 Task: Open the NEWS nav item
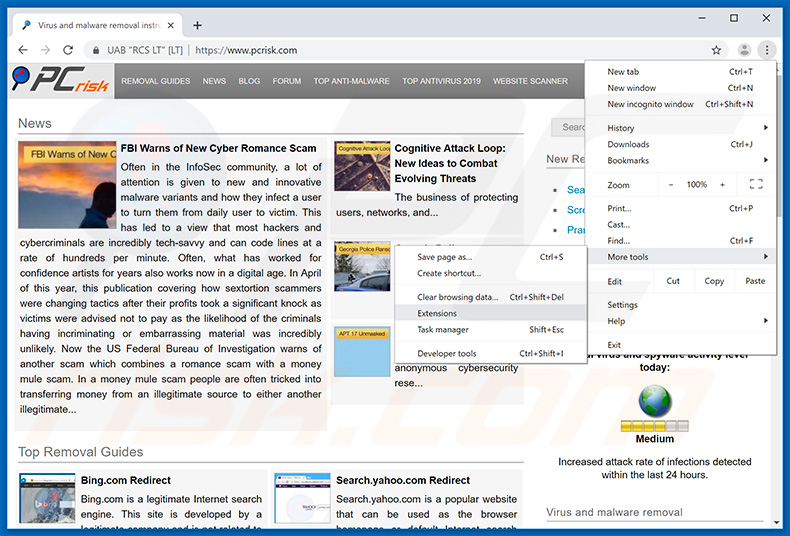click(214, 81)
